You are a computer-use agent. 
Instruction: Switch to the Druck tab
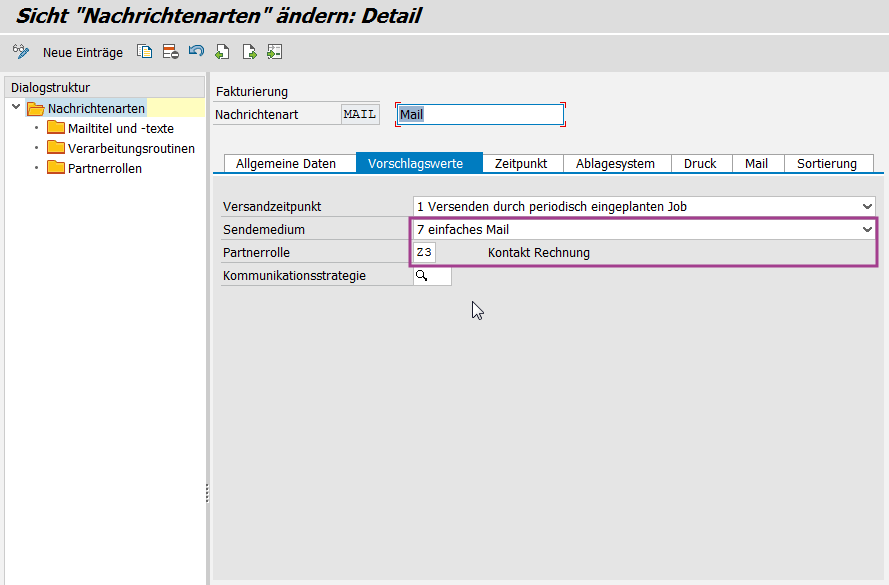(x=700, y=163)
